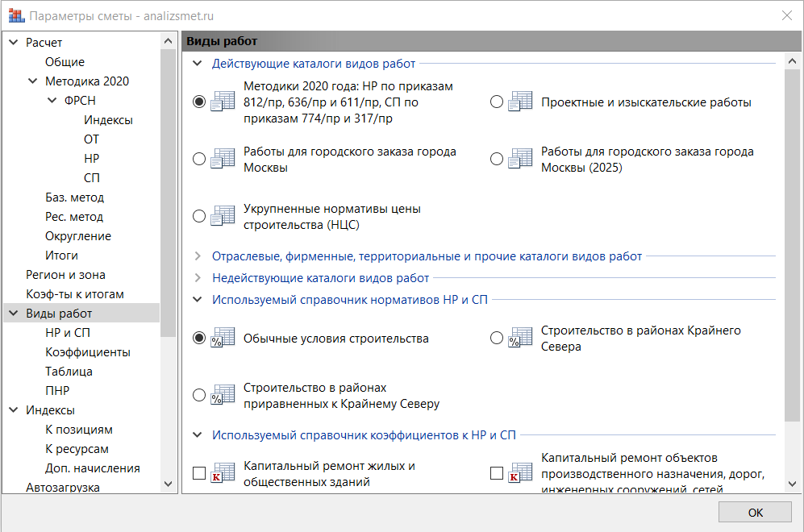This screenshot has width=804, height=532.
Task: Click the icon next to Москвы (2025) option
Action: (x=520, y=159)
